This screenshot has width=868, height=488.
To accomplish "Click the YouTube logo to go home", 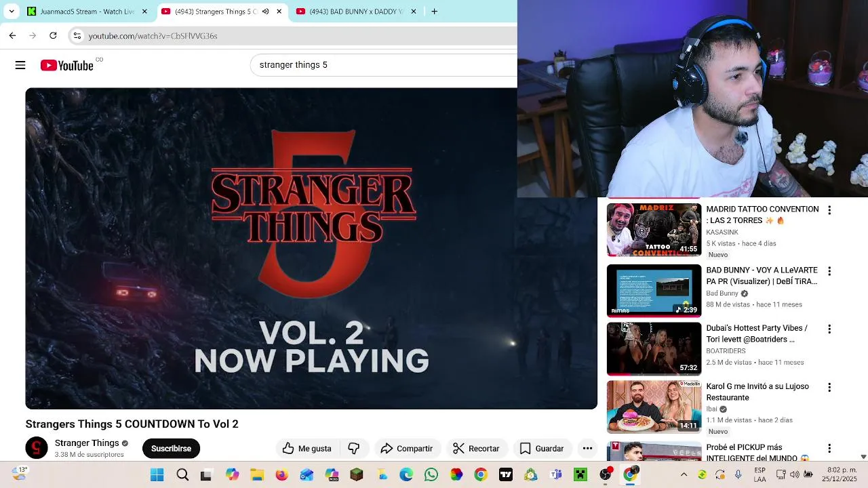I will coord(66,65).
